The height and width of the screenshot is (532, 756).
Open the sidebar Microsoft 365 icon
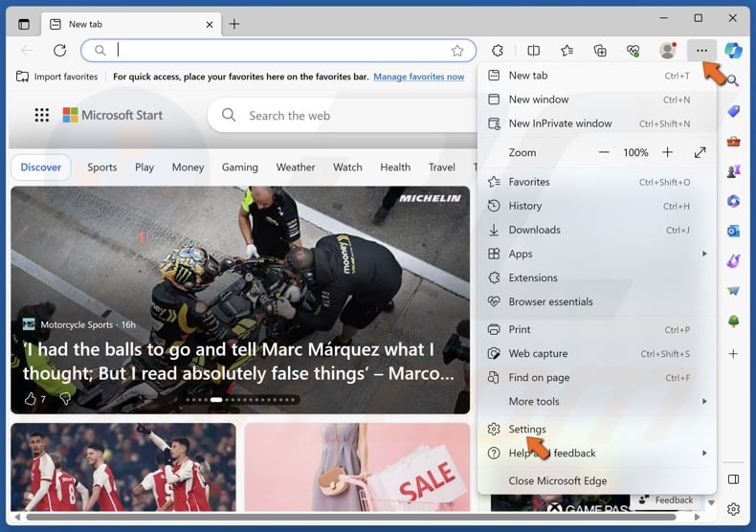[733, 201]
